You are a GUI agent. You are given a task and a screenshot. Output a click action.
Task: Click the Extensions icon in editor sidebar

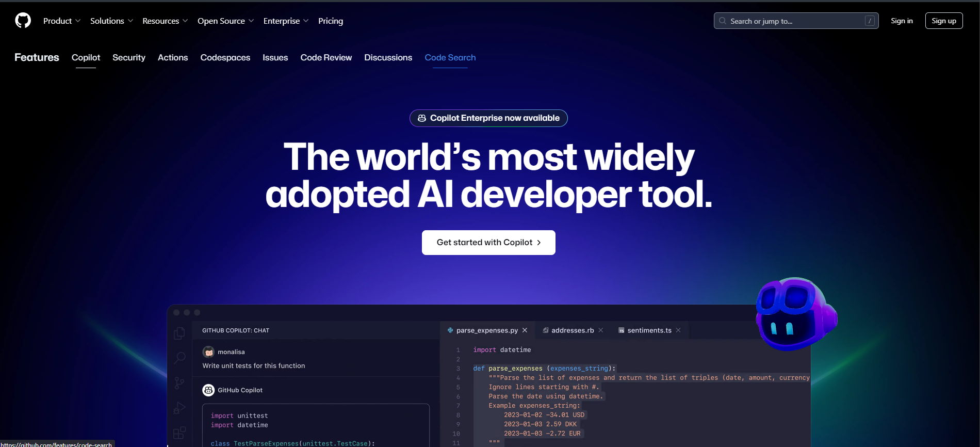(179, 433)
